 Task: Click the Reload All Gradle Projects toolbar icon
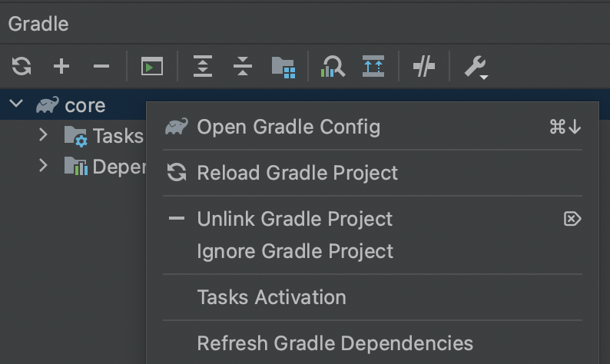[x=22, y=66]
